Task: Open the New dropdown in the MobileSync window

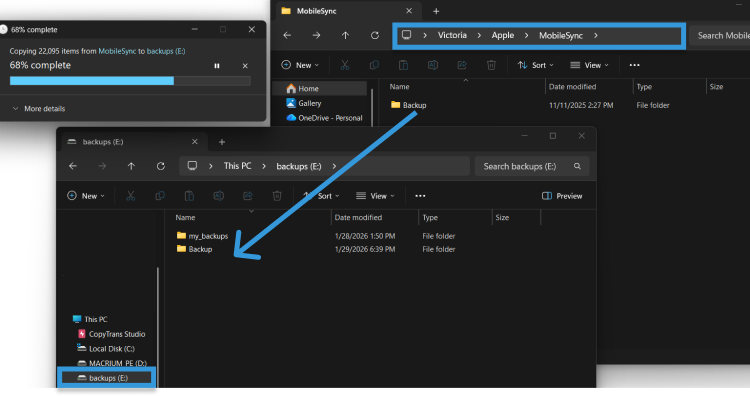Action: (300, 65)
